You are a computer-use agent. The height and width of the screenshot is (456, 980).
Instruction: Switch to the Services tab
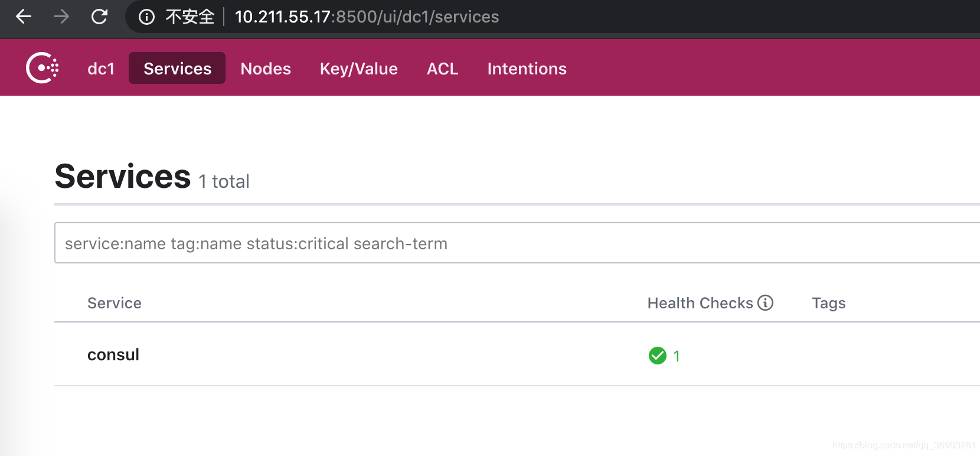(177, 68)
